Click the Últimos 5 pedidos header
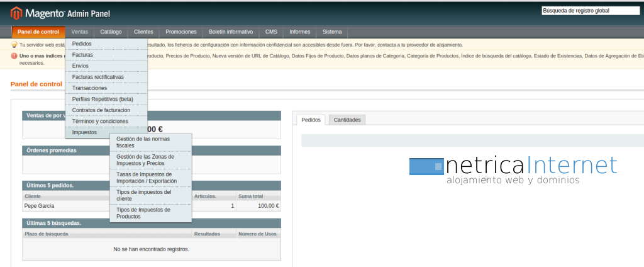644x267 pixels. pos(152,186)
